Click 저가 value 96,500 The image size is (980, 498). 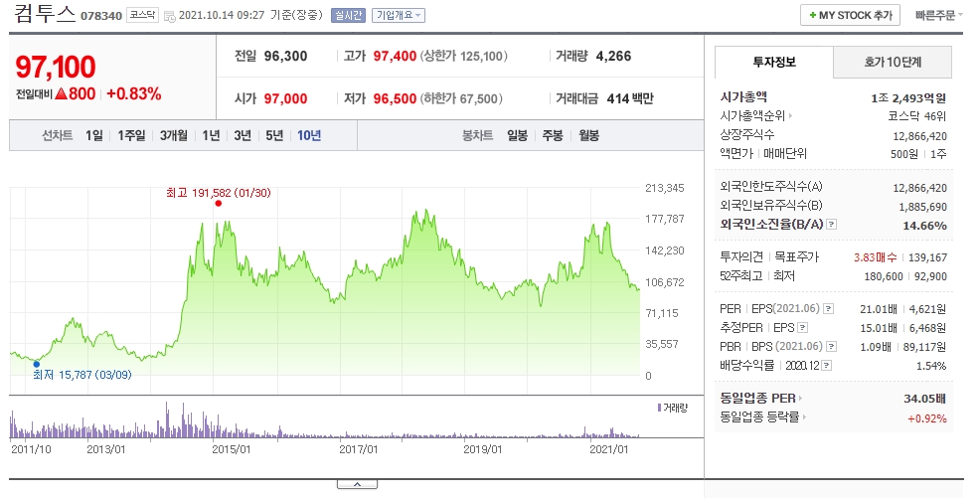[x=395, y=98]
